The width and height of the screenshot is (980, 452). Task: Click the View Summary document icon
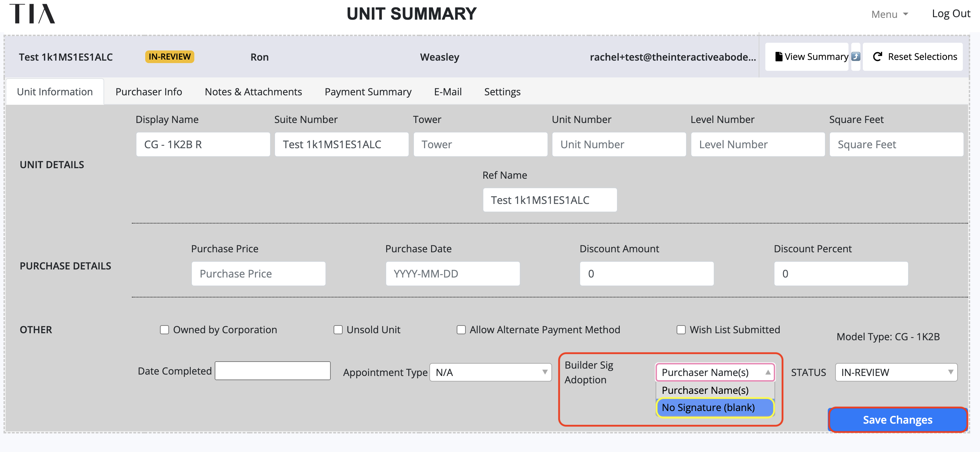click(x=779, y=56)
